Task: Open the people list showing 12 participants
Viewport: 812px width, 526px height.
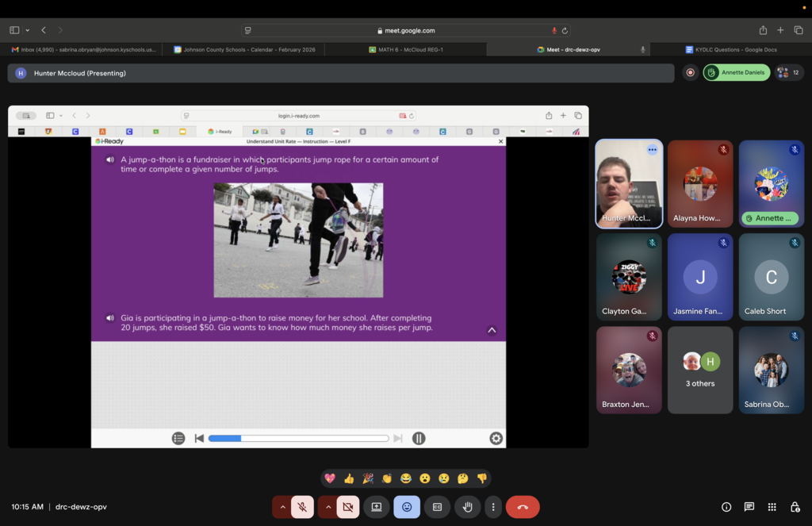Action: pyautogui.click(x=789, y=72)
